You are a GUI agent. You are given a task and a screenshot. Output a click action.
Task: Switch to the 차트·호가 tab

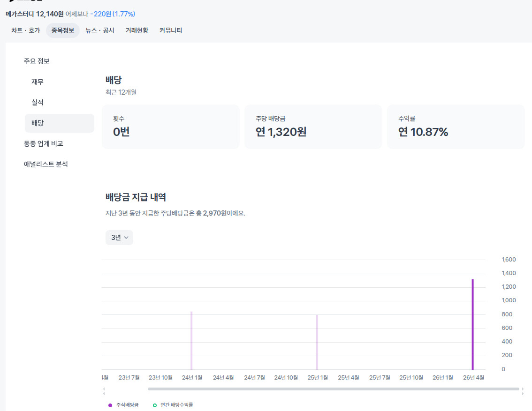[x=25, y=30]
